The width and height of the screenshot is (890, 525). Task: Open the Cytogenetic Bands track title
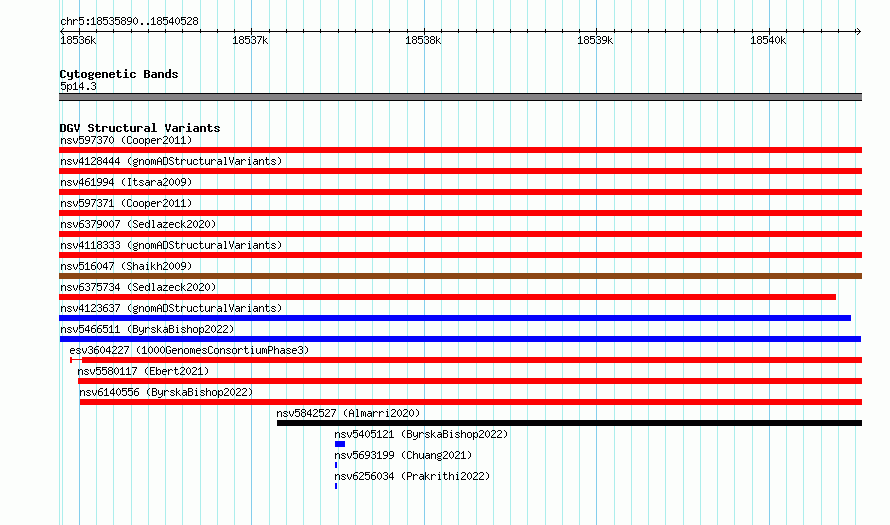[x=119, y=74]
